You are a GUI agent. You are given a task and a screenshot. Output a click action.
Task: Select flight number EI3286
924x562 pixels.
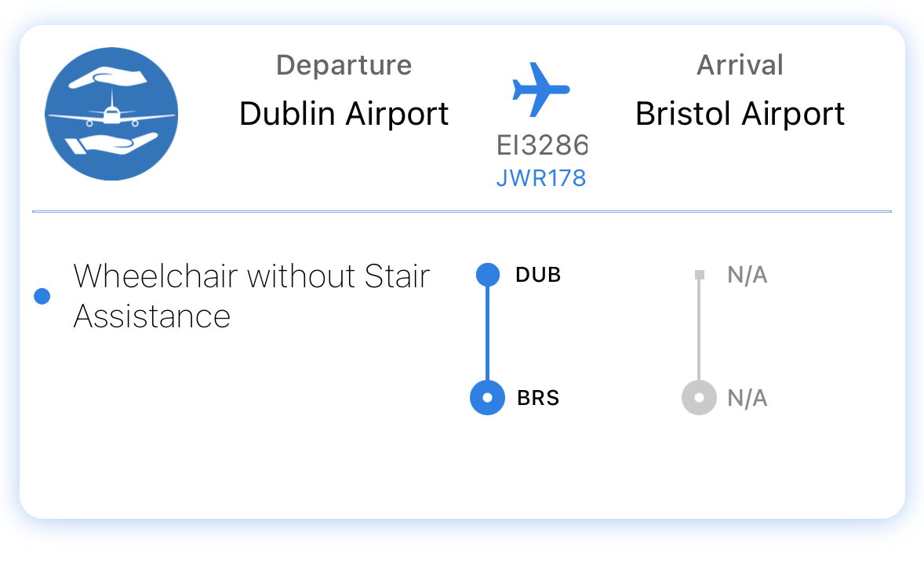(x=541, y=145)
